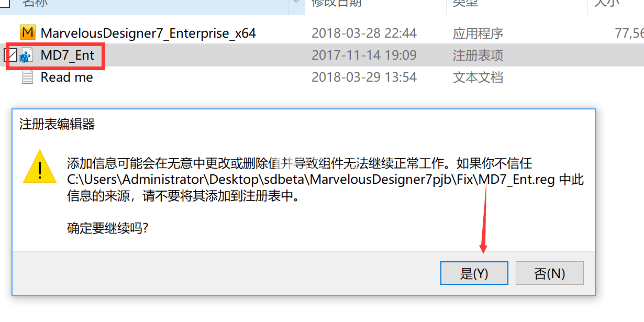Open the 名称 column filter dropdown arrow
The image size is (644, 322).
point(297,3)
